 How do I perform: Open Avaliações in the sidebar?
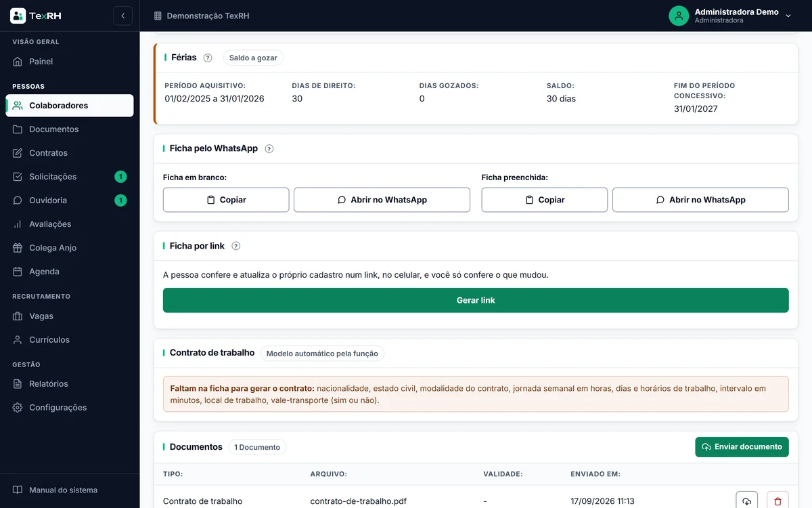click(x=70, y=224)
